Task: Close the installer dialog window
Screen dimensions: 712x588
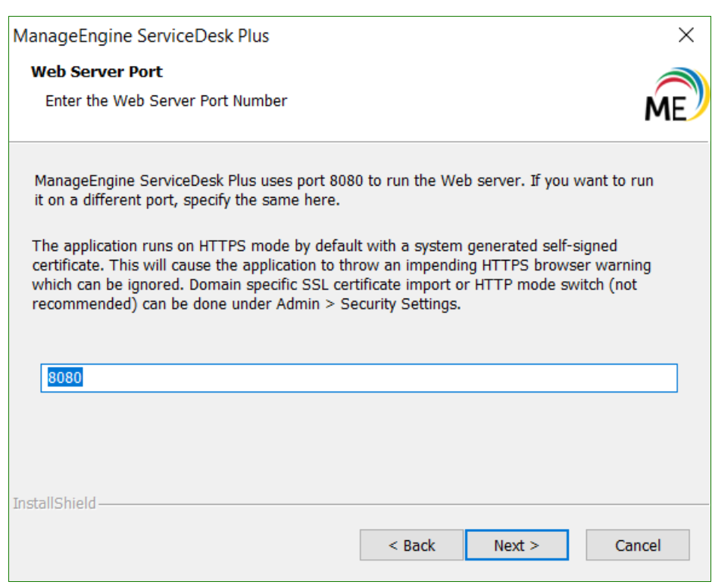Action: (686, 35)
